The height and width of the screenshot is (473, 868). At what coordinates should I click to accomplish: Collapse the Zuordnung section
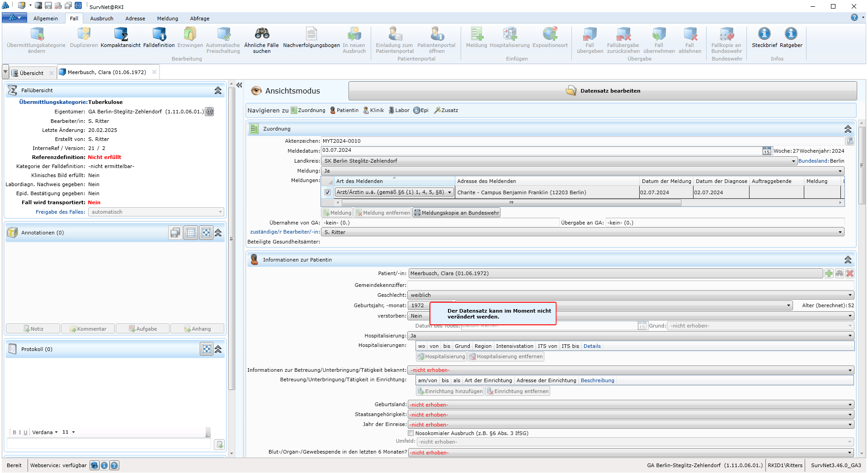[848, 129]
